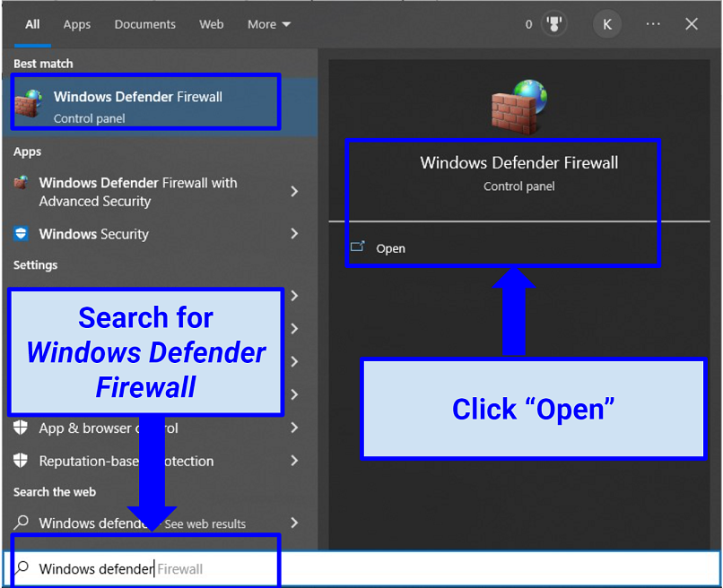Click the Search the web heading
Viewport: 723px width, 588px height.
coord(55,492)
